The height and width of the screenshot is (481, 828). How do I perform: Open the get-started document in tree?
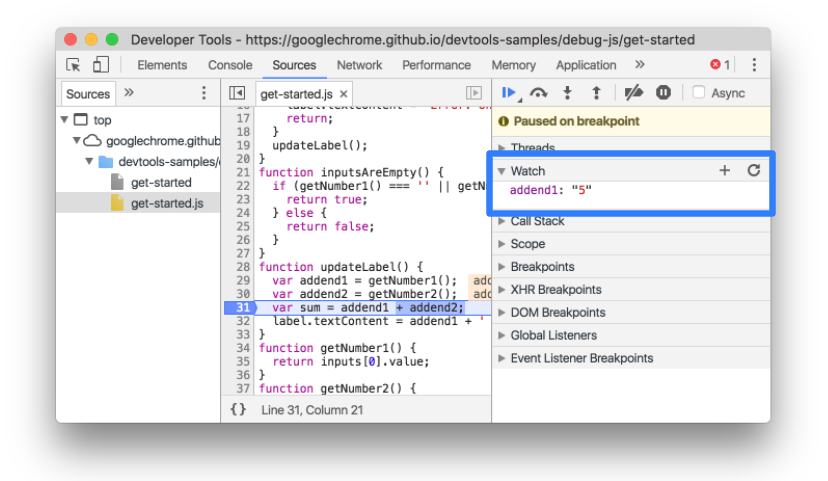[161, 182]
